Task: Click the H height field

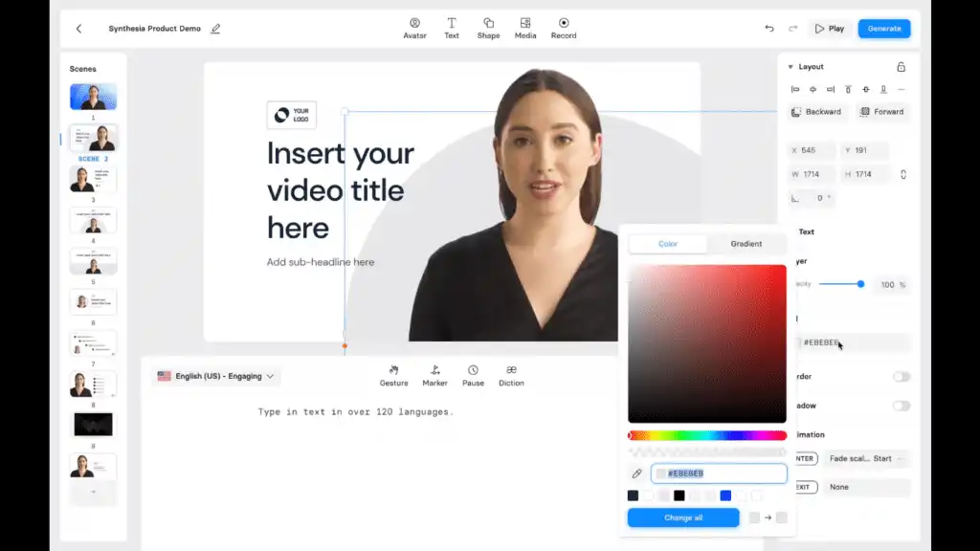Action: point(864,174)
